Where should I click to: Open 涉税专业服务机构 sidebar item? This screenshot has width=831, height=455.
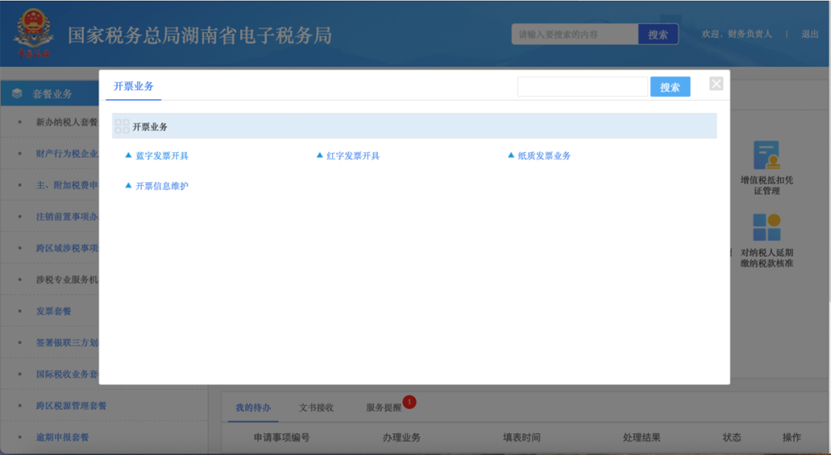67,280
